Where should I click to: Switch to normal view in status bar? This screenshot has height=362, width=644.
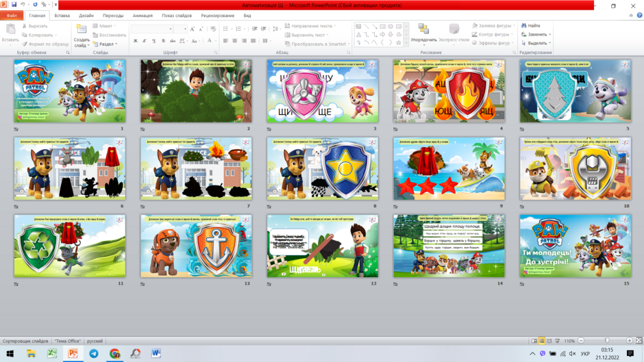click(534, 341)
